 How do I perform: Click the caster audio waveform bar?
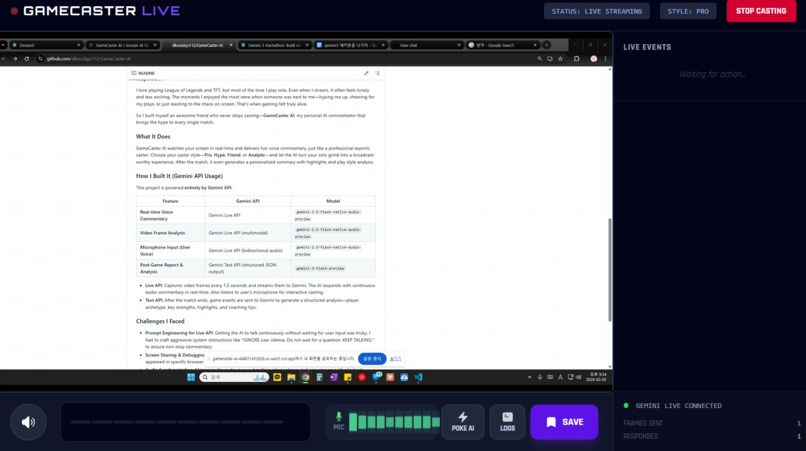[186, 422]
